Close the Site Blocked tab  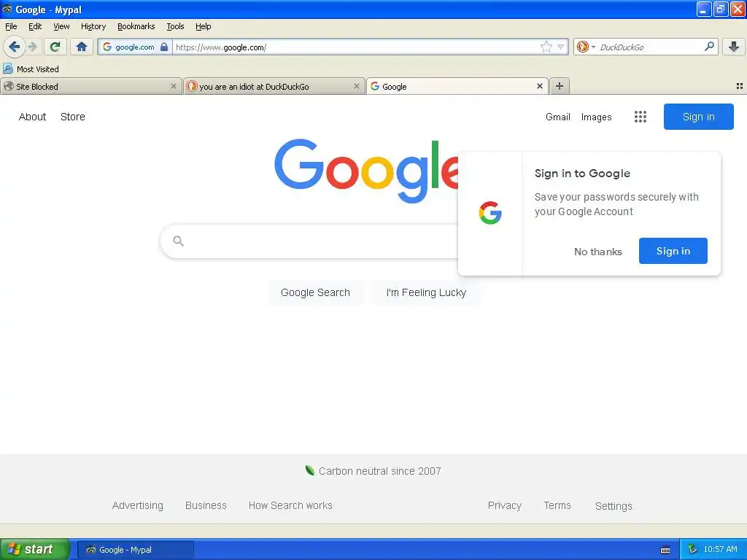tap(174, 86)
